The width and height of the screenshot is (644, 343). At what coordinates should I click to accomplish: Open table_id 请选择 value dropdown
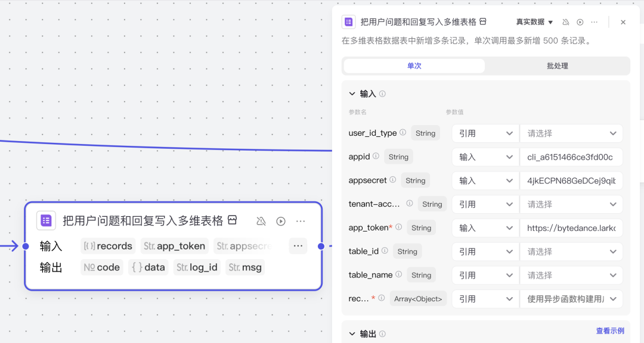coord(571,252)
